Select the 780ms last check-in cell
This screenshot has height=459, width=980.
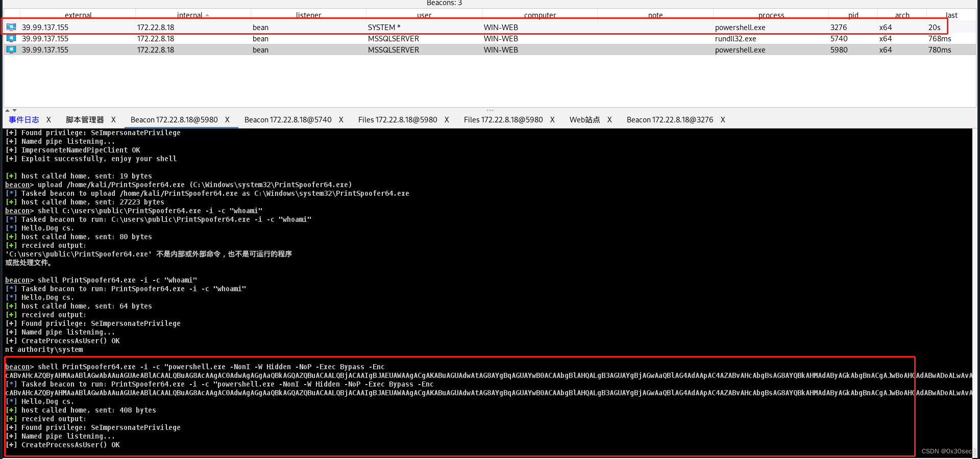[x=940, y=50]
